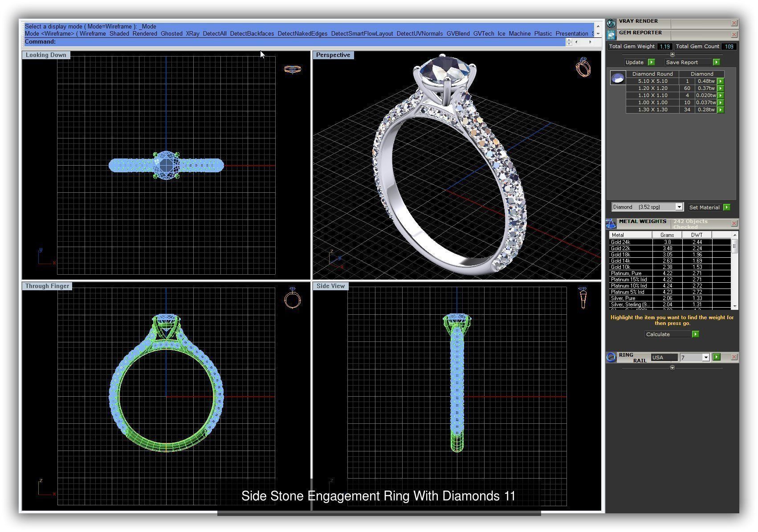Click the command history scroll down arrow

click(598, 33)
